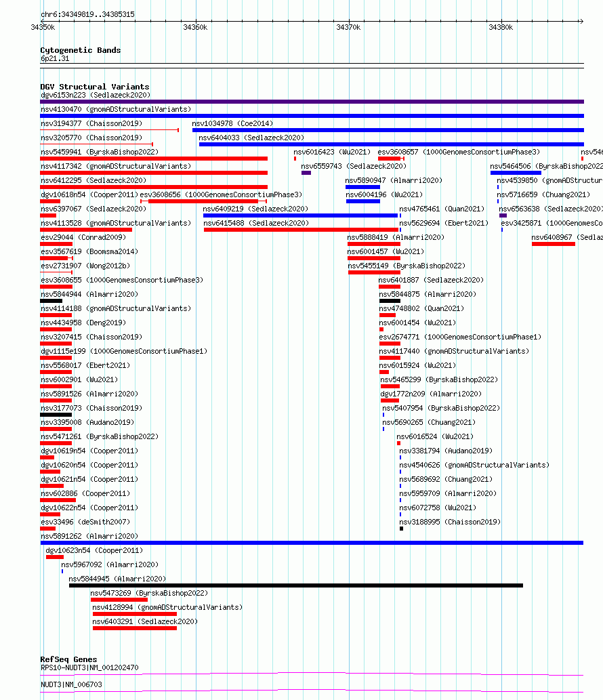Click nsv5891262 (Almarri2020) variant label
Image resolution: width=603 pixels, height=700 pixels.
pos(89,537)
